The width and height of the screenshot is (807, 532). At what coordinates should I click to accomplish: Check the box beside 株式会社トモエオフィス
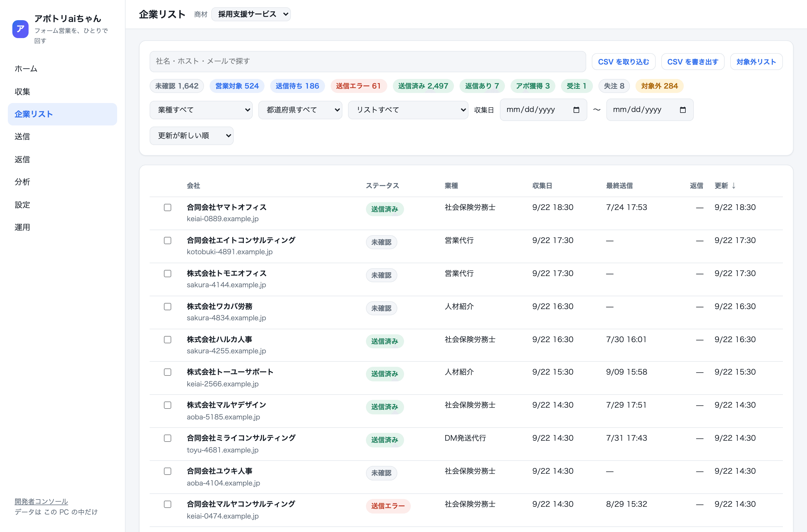[x=167, y=274]
